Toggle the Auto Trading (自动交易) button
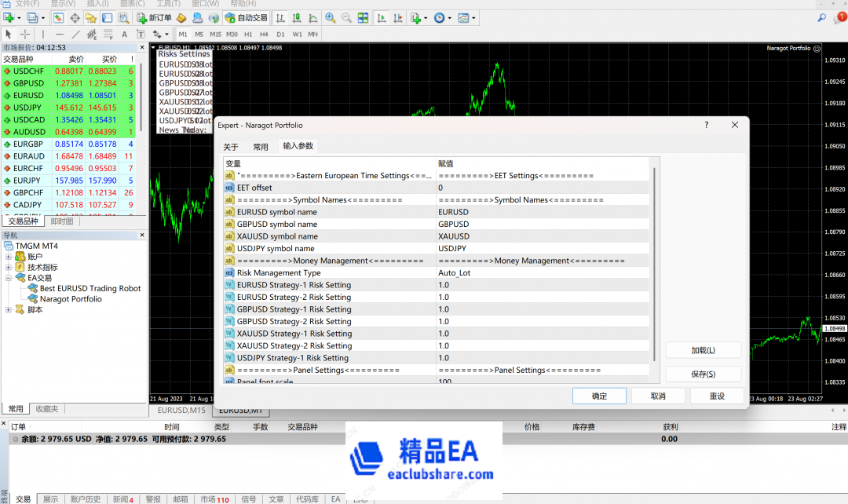 click(x=246, y=17)
